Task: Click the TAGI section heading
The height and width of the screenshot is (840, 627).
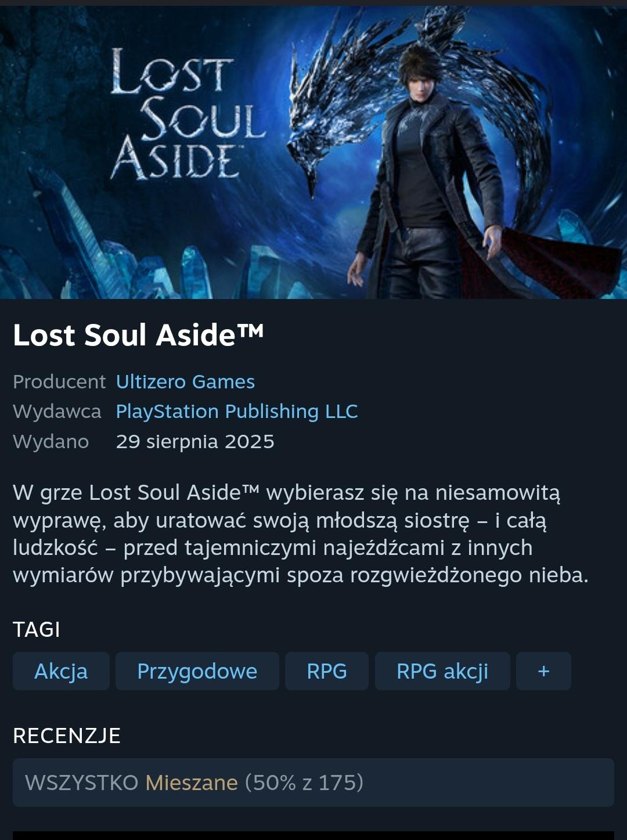Action: coord(37,629)
